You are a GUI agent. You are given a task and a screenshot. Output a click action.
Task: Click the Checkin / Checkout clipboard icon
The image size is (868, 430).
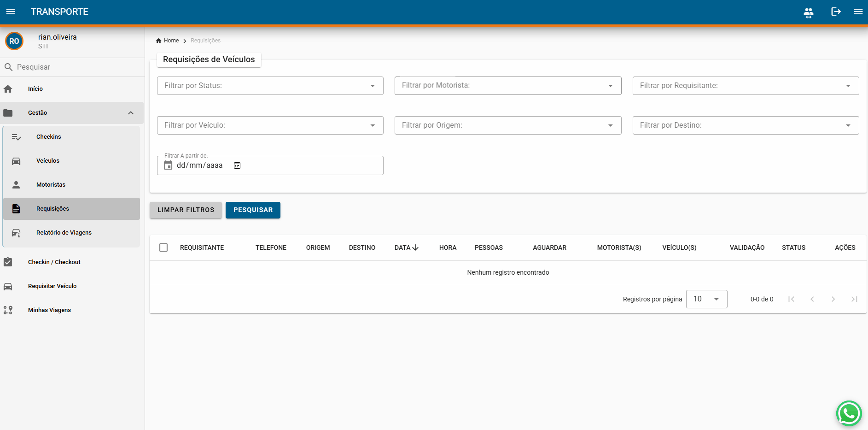pos(8,262)
